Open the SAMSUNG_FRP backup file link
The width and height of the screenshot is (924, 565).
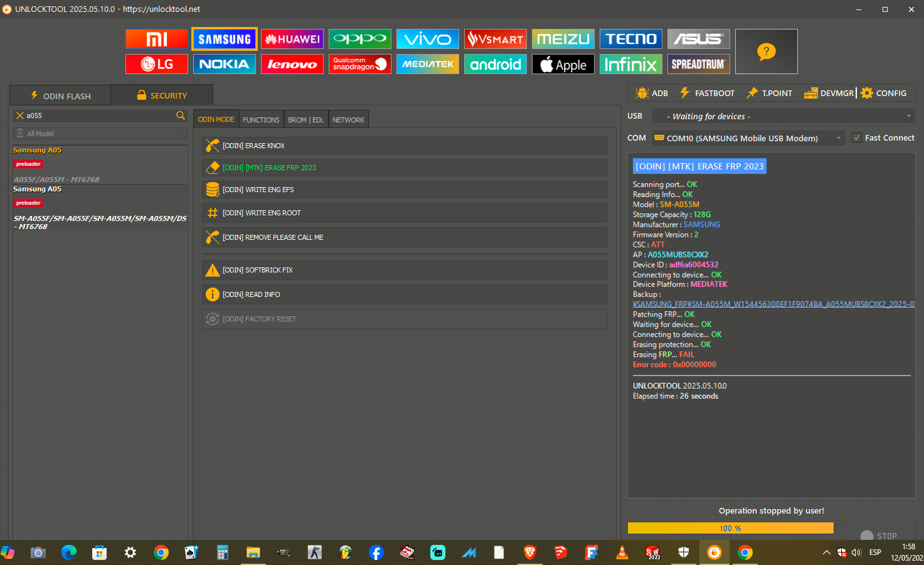coord(773,304)
